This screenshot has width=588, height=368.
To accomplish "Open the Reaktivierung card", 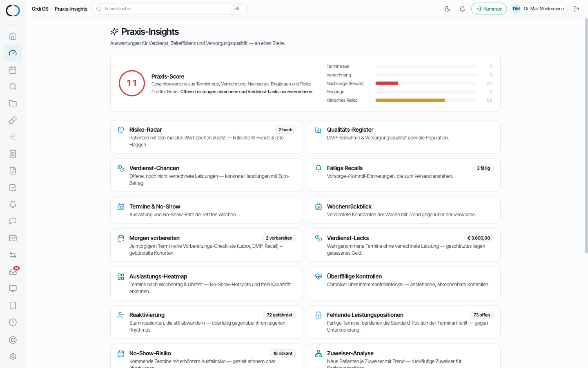I will [207, 322].
